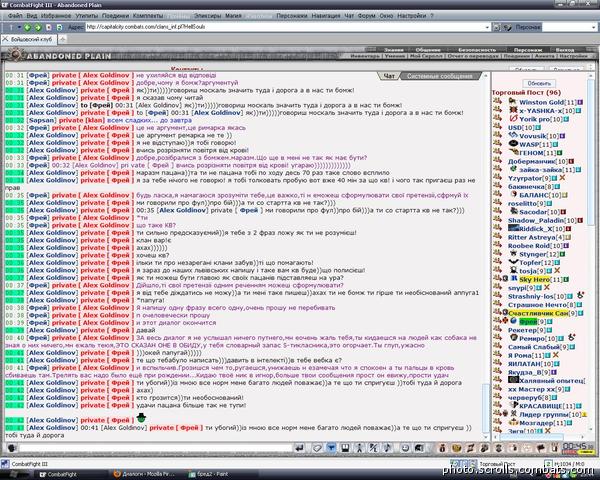
Task: Switch to the Системные сообщения tab
Action: click(440, 76)
